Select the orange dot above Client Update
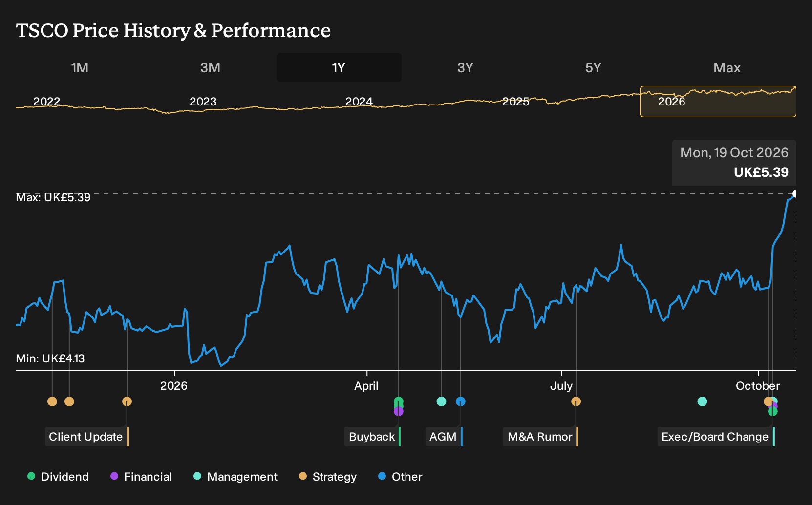 point(127,401)
